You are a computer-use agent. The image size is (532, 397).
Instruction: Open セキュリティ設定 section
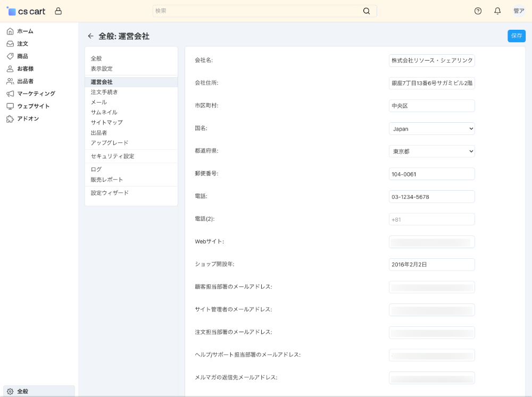click(112, 156)
